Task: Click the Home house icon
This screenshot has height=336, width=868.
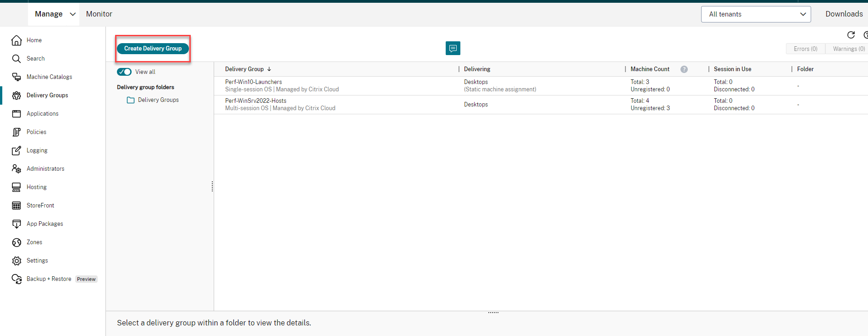Action: (x=17, y=40)
